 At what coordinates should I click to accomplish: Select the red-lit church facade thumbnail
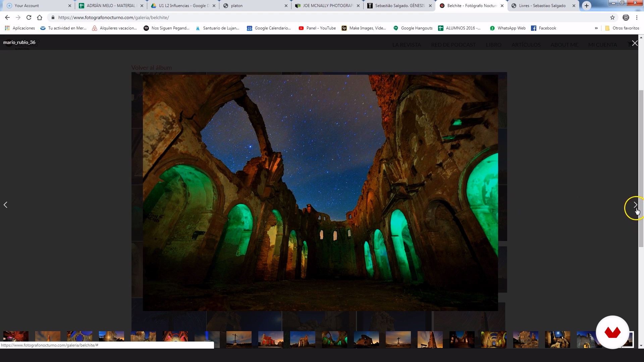(271, 340)
